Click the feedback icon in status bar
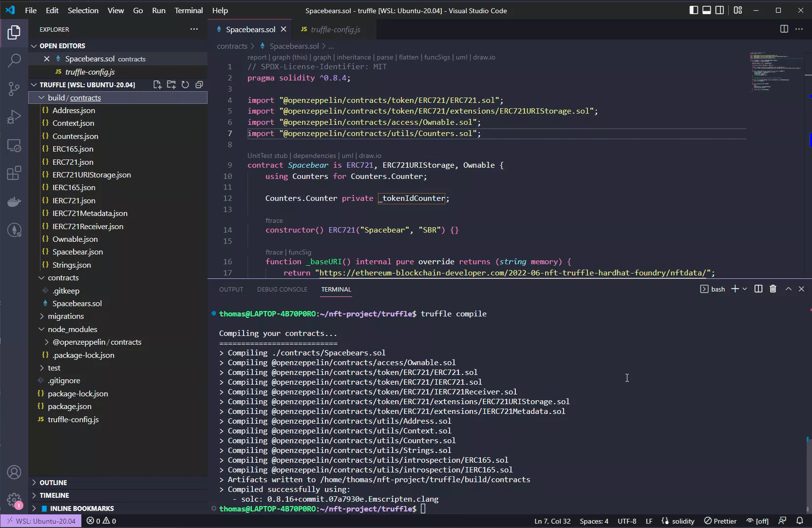This screenshot has width=812, height=528. tap(782, 521)
